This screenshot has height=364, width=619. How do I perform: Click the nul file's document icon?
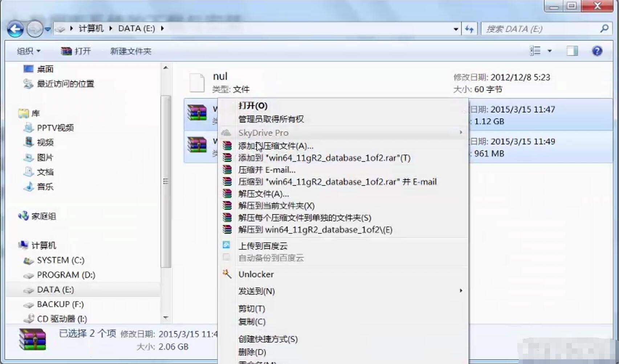(x=196, y=82)
